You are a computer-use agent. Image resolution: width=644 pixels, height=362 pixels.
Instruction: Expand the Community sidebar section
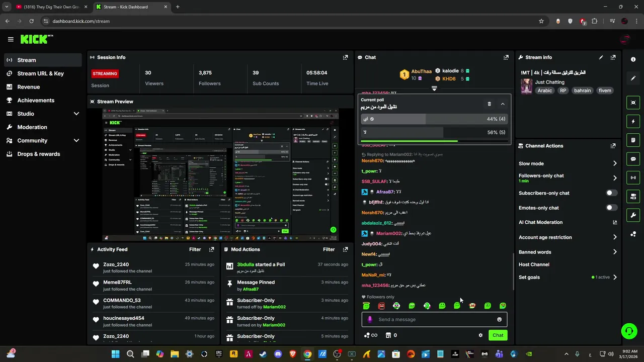pos(76,141)
